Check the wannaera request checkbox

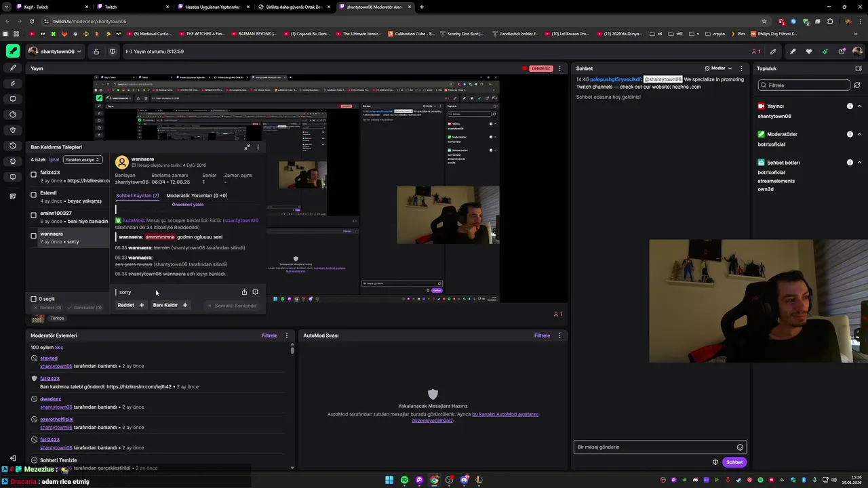pos(33,236)
